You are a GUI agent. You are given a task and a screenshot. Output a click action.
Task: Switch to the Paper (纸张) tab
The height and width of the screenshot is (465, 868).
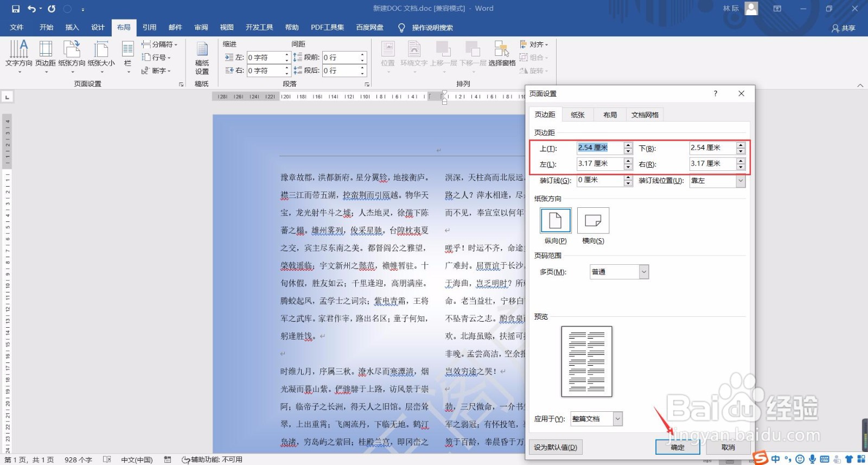click(x=578, y=115)
